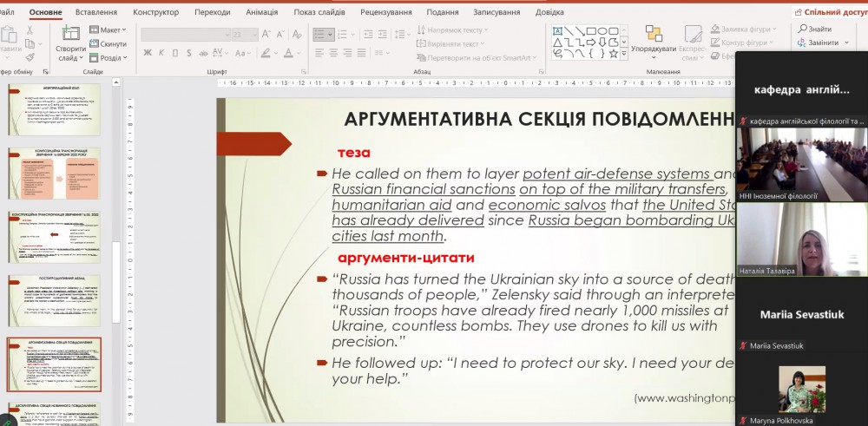Open the Конструктор ribbon tab

tap(156, 12)
